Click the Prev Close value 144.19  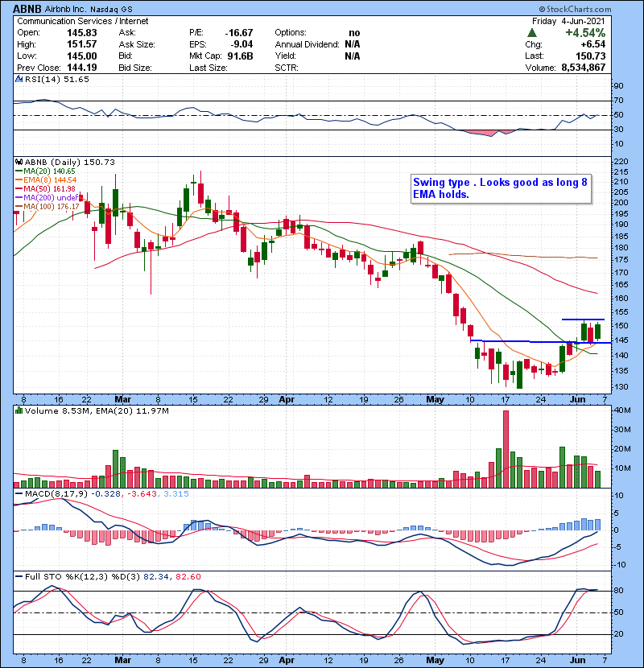[82, 68]
